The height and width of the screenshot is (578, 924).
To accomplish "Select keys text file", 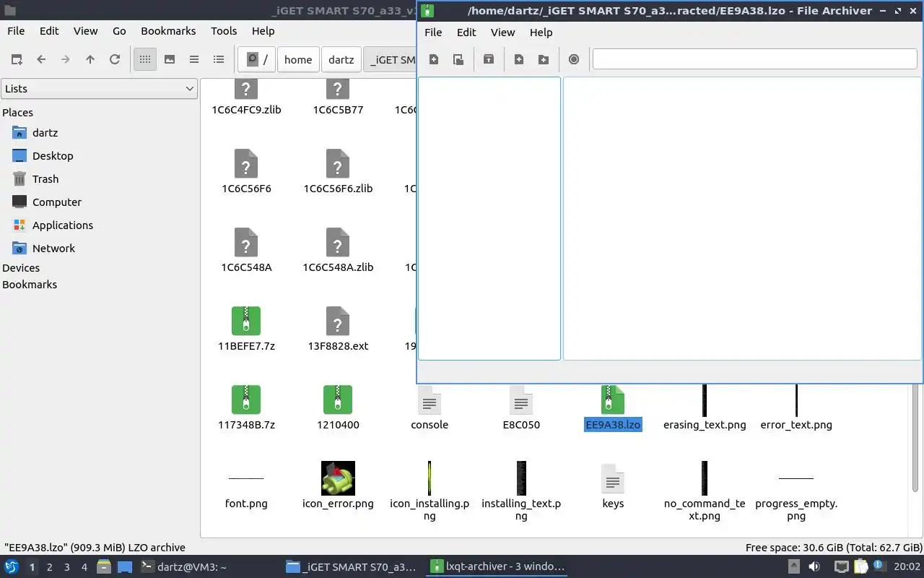I will [x=613, y=486].
